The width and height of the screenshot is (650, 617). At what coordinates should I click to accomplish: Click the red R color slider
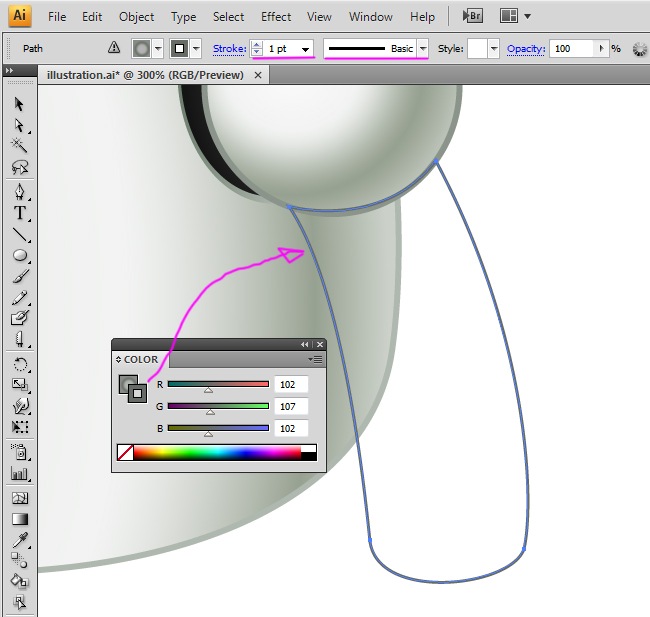coord(218,384)
